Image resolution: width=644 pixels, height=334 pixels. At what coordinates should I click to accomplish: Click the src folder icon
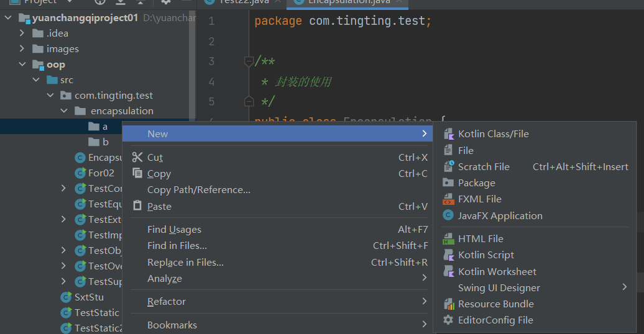(x=52, y=79)
